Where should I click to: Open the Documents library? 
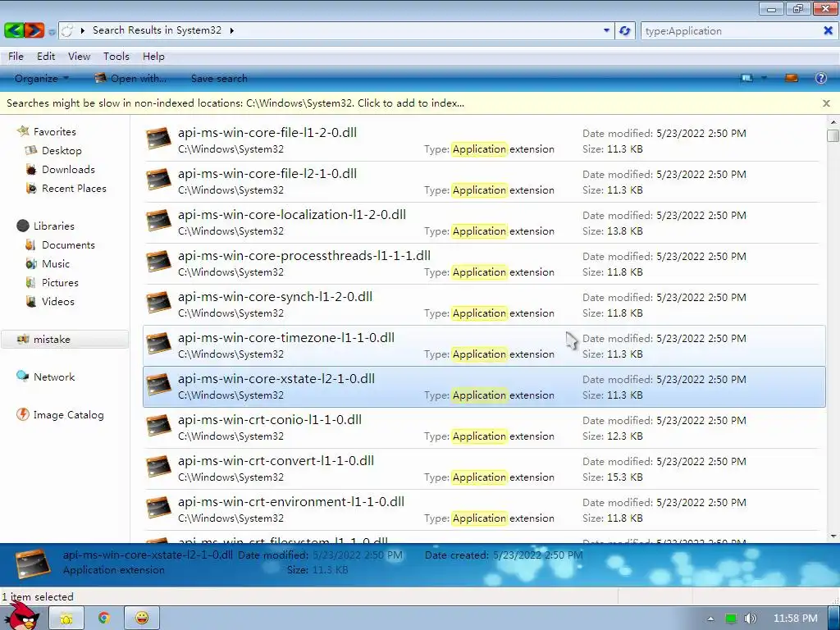68,244
